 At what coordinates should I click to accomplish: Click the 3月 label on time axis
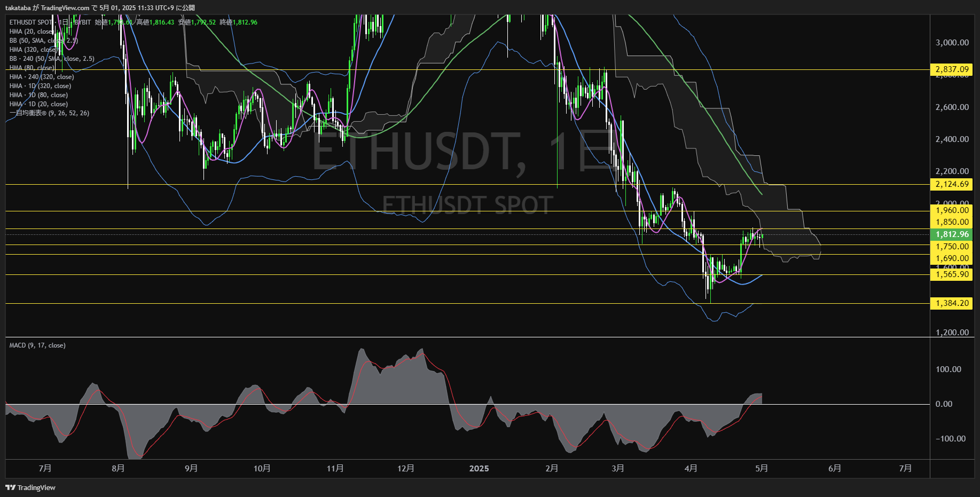point(618,468)
